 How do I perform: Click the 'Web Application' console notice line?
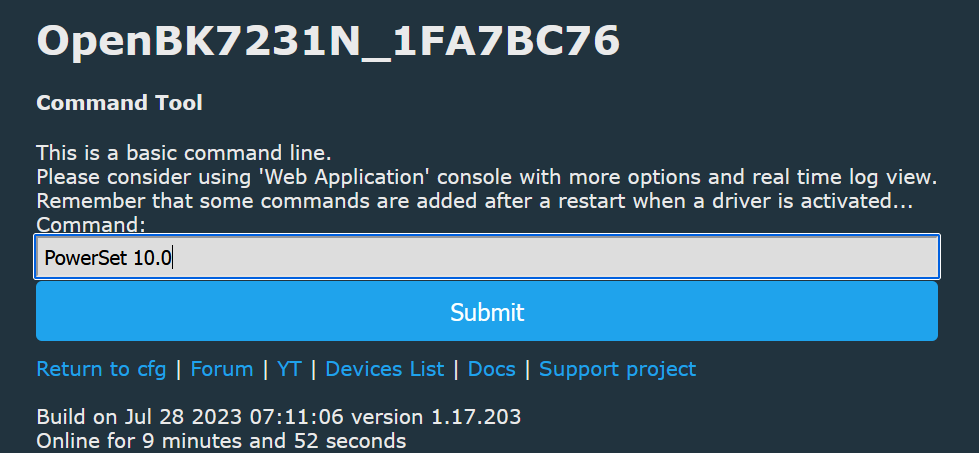coord(486,177)
